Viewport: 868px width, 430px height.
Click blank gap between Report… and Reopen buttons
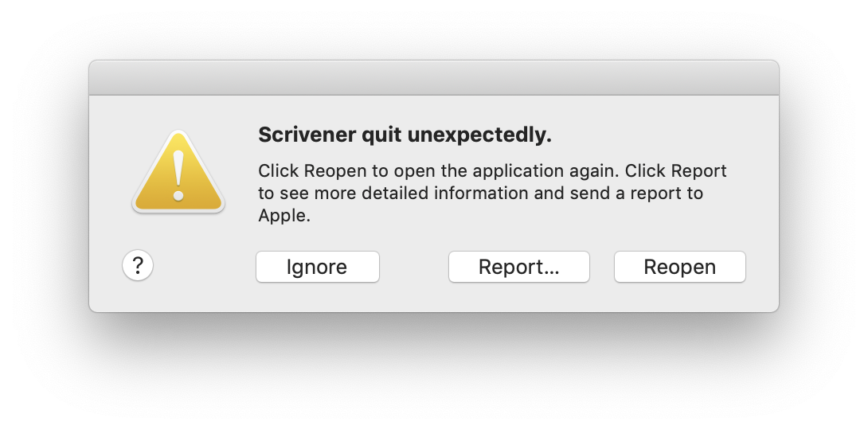pos(602,267)
